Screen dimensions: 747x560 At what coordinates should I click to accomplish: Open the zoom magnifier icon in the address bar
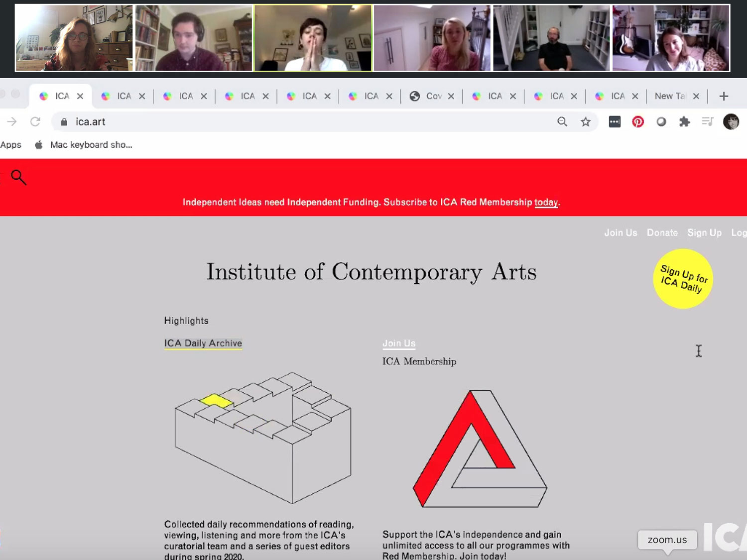[x=562, y=121]
